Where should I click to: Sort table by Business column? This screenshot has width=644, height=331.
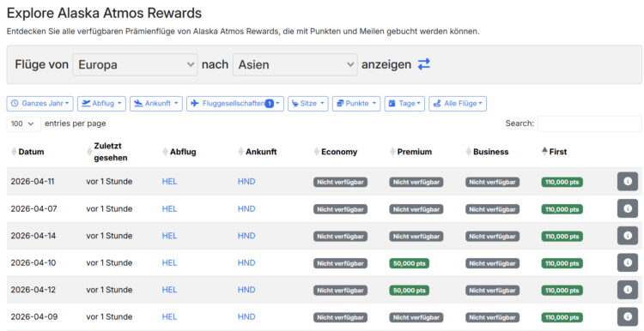tap(487, 152)
